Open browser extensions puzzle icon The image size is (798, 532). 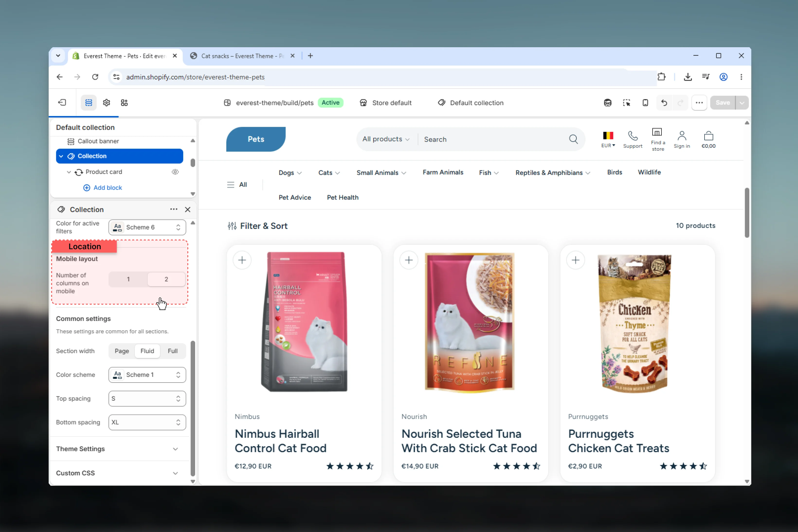[661, 77]
